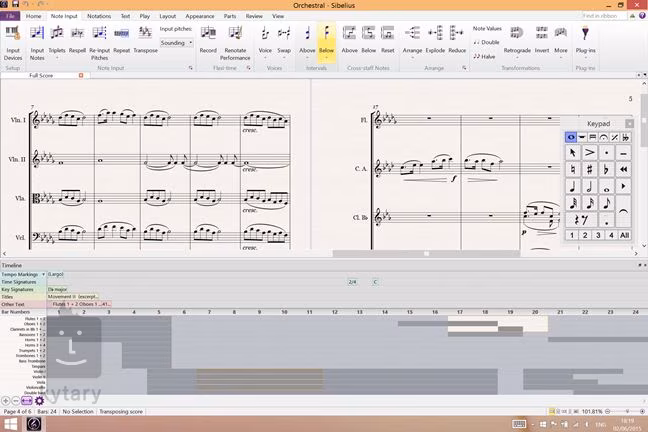Open the Below interval dropdown
Screen dimensions: 648x432
coord(326,56)
